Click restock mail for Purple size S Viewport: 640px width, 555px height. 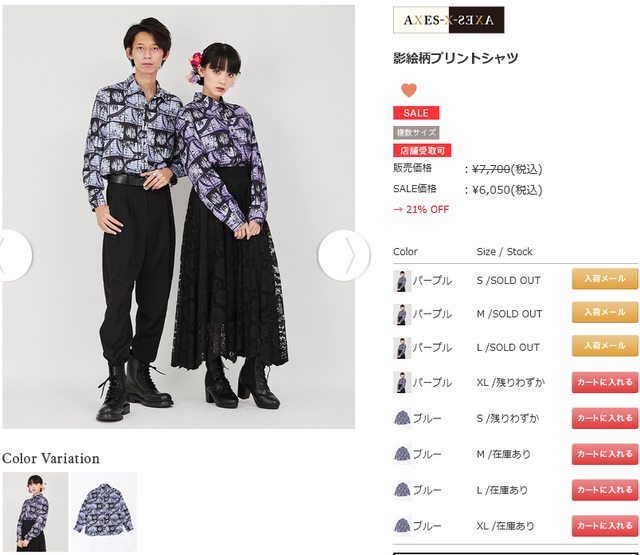pyautogui.click(x=604, y=279)
